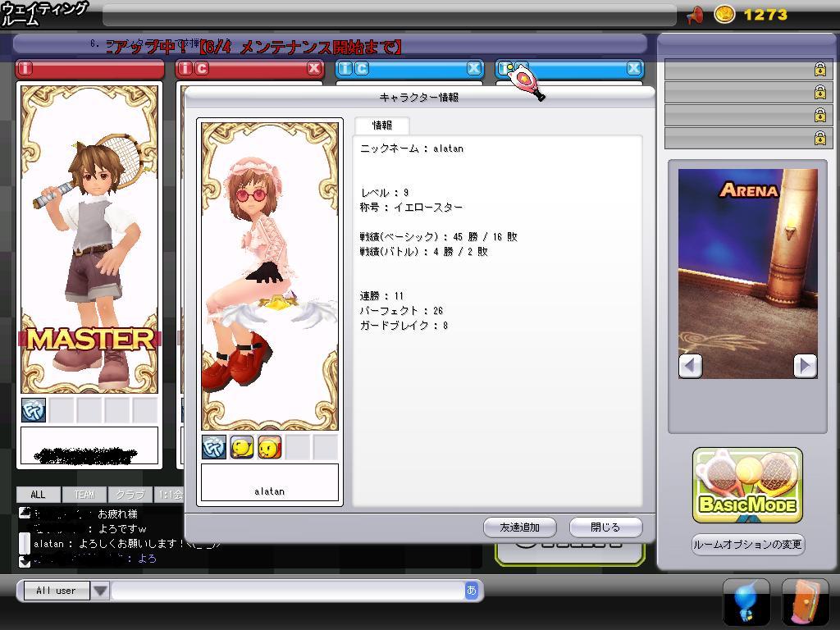Toggle the lock on the fourth room slot
The height and width of the screenshot is (630, 840).
[x=819, y=137]
